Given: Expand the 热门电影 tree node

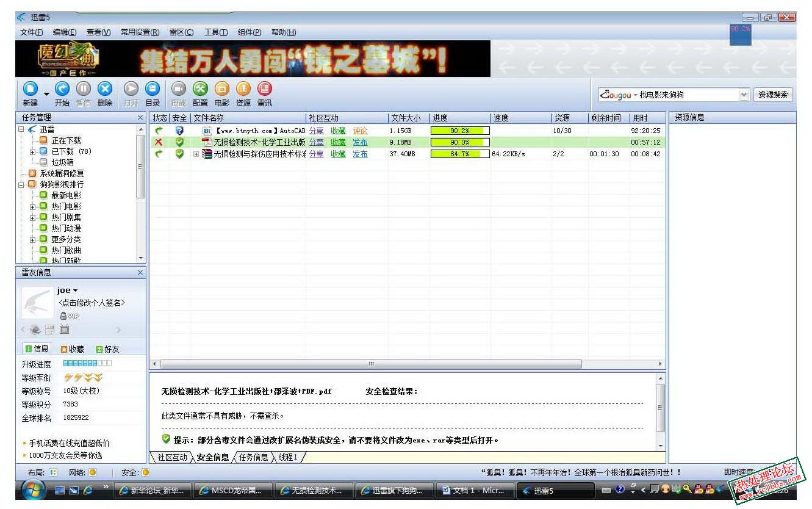Looking at the screenshot, I should coord(33,206).
